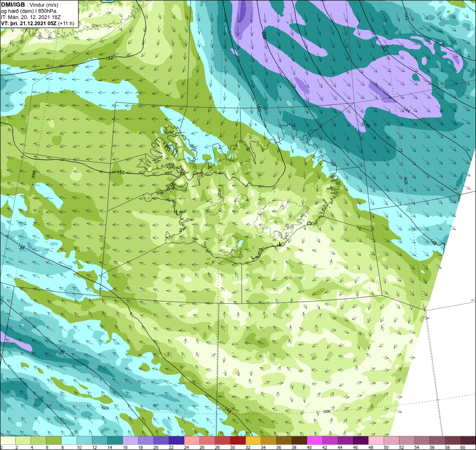This screenshot has height=450, width=476.
Task: Click the green legend swatch between 6 and 8
Action: click(54, 440)
